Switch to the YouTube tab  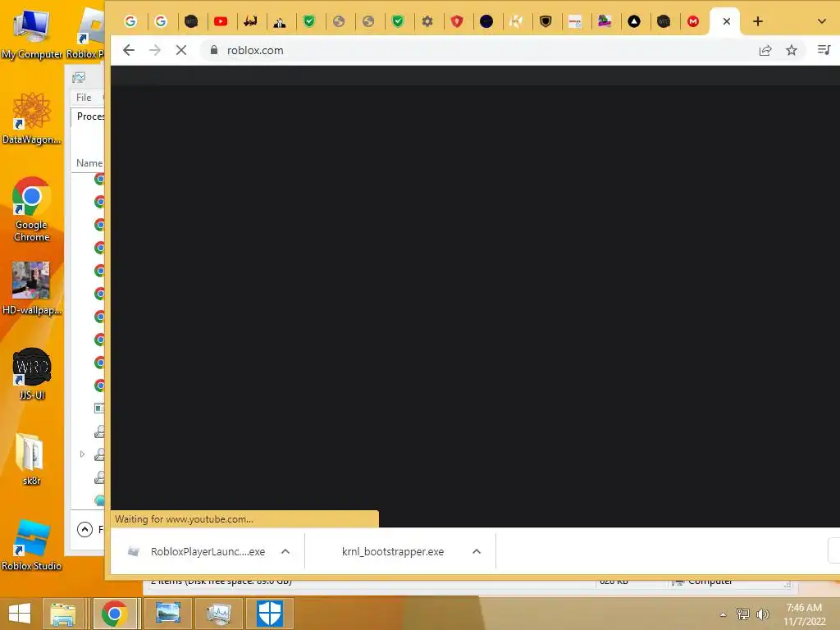[221, 21]
